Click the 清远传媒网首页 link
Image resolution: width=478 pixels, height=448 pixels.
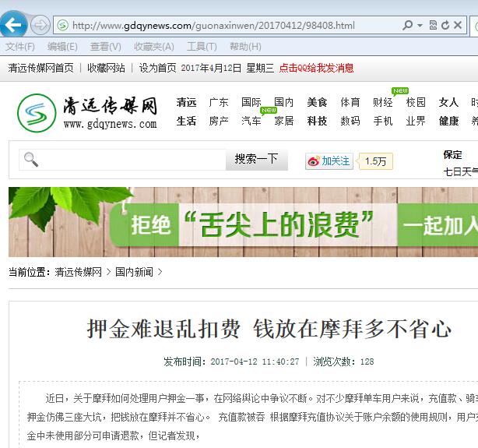[40, 68]
